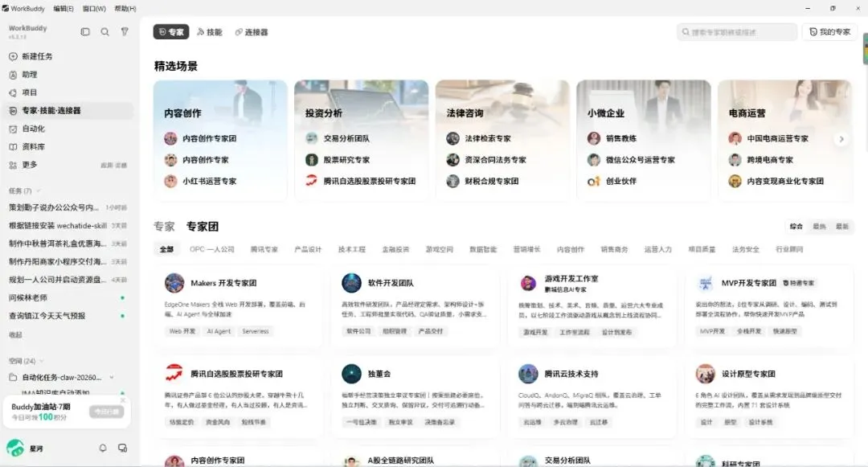Click Makers 开发专家团 avatar

click(x=174, y=283)
